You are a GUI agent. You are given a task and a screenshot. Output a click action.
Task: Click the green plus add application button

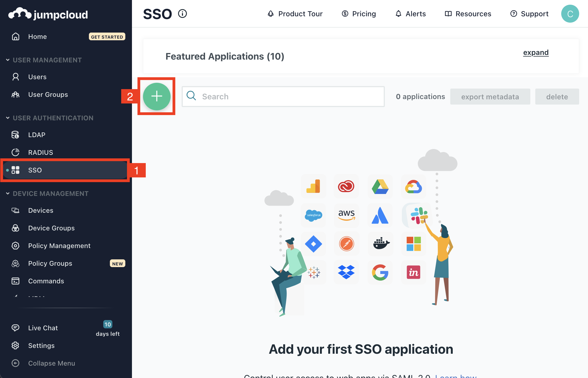[x=157, y=96]
